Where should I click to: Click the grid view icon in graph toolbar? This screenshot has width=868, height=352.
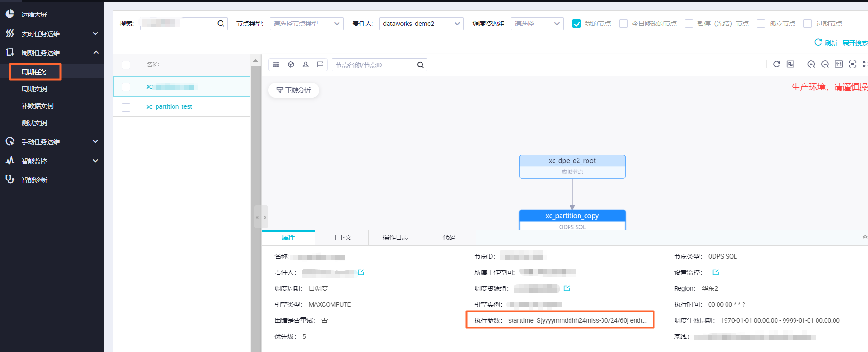[276, 65]
